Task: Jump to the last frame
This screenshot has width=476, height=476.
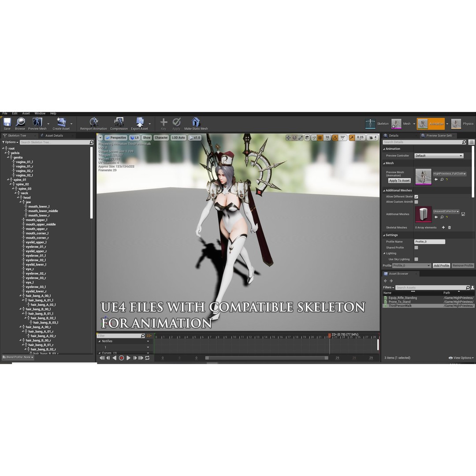Action: tap(141, 358)
